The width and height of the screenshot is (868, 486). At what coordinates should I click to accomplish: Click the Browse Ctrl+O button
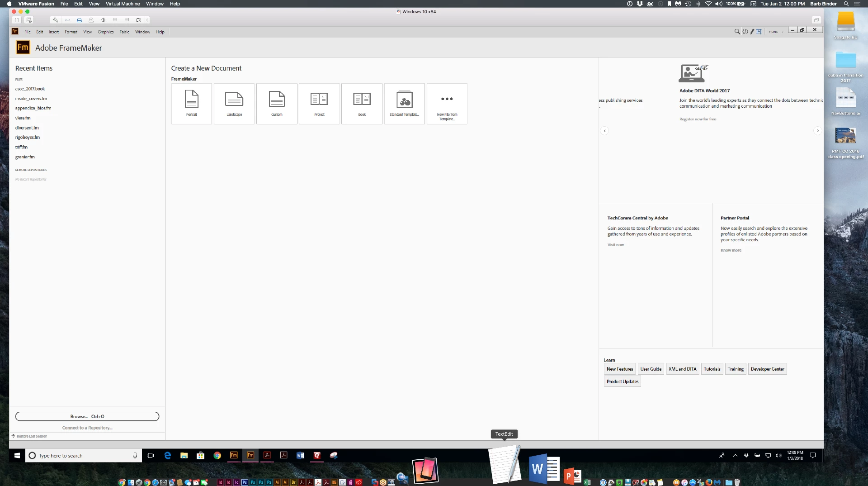[x=87, y=416]
